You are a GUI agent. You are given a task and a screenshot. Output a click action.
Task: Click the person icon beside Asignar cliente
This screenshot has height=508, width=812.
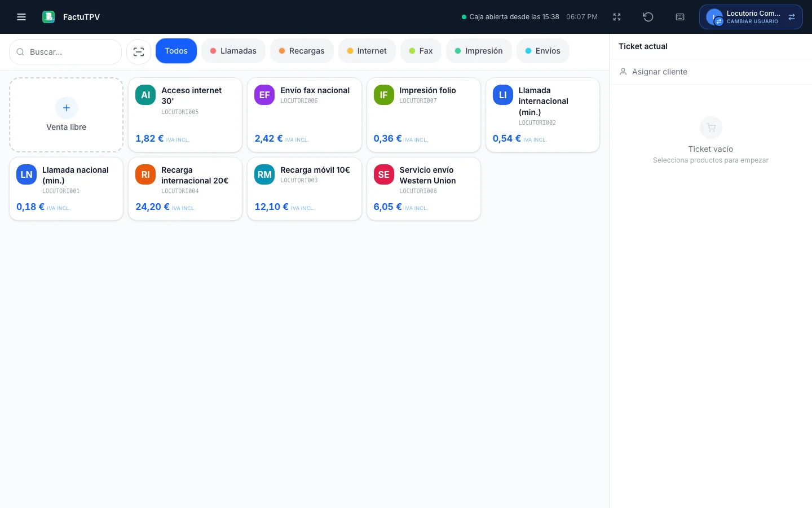pyautogui.click(x=623, y=72)
